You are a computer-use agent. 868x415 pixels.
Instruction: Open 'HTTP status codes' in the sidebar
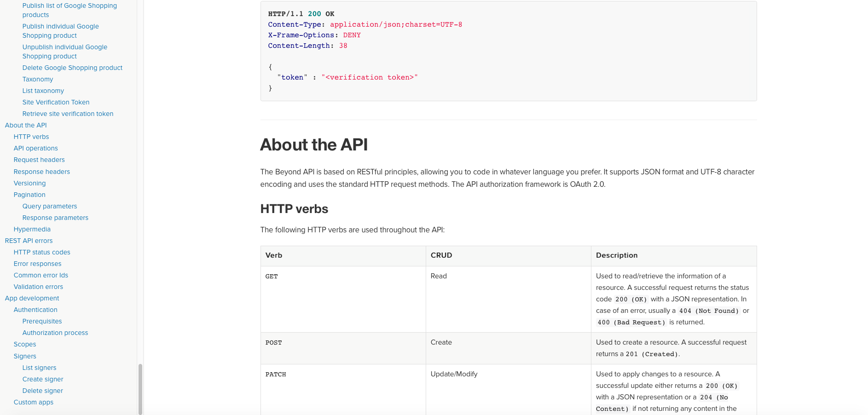point(42,252)
